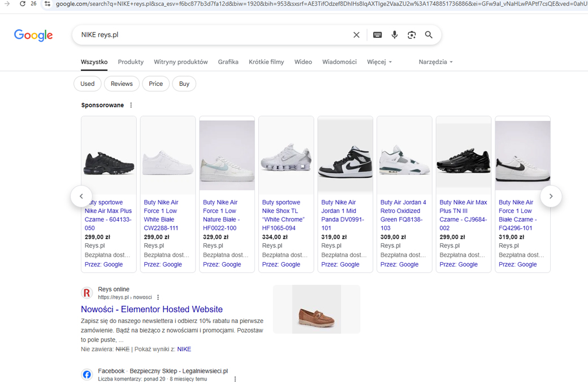The height and width of the screenshot is (384, 588).
Task: Show next sponsored products with right arrow
Action: 551,196
